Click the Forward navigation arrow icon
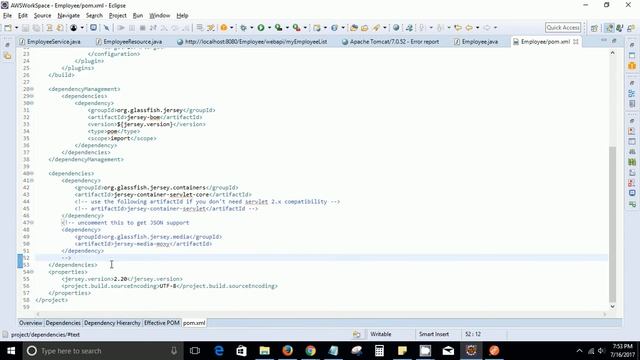Viewport: 640px width, 360px height. (487, 28)
